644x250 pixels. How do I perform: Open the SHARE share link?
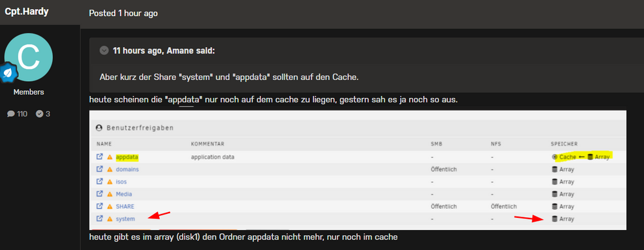126,206
